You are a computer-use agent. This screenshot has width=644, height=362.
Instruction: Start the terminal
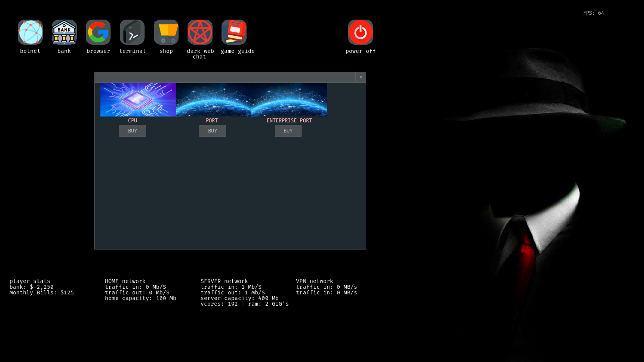(132, 32)
